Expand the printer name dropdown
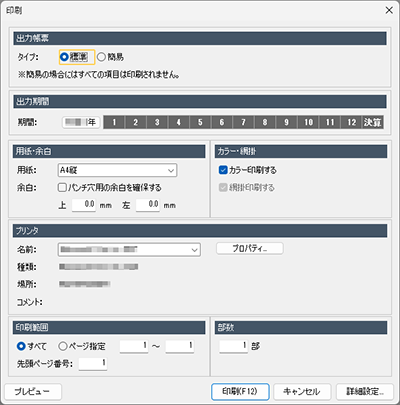 (129, 250)
